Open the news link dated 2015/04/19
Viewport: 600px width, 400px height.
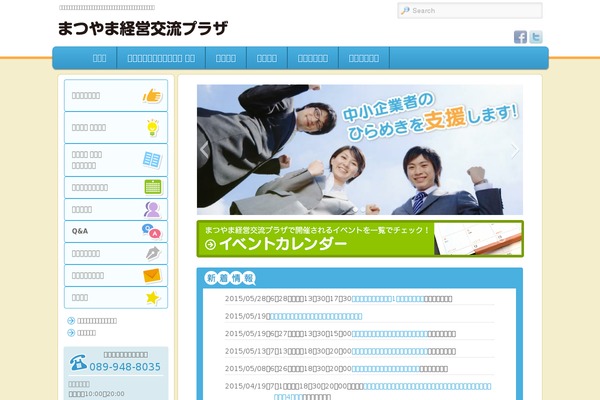383,391
